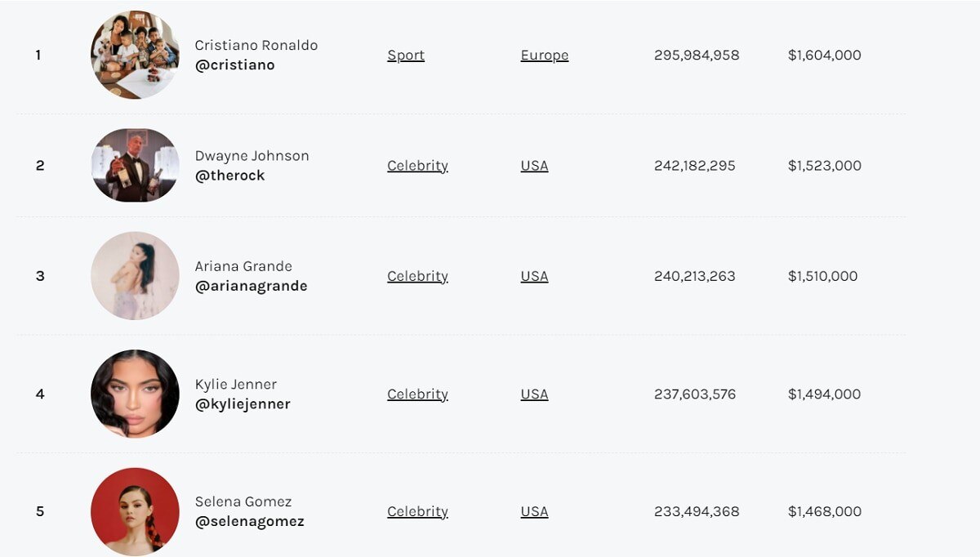This screenshot has height=557, width=980.
Task: Click Ariana Grande's avatar image
Action: [x=135, y=275]
